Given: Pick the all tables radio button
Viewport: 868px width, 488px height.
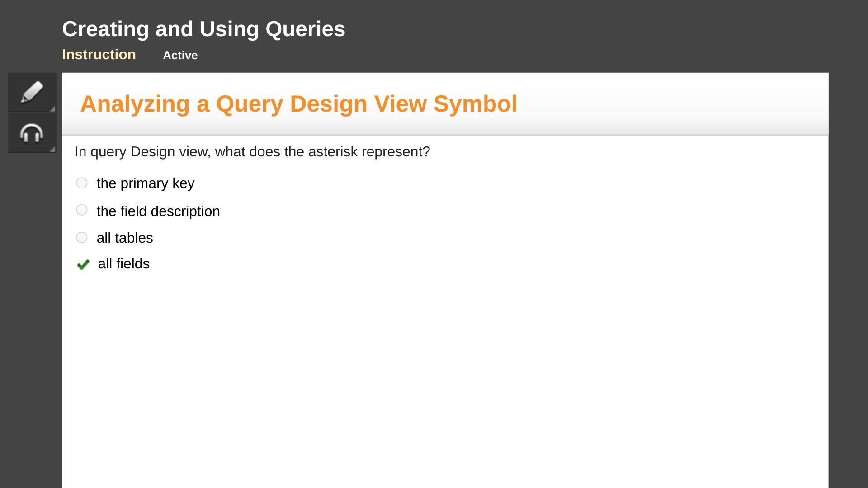Looking at the screenshot, I should coord(82,238).
